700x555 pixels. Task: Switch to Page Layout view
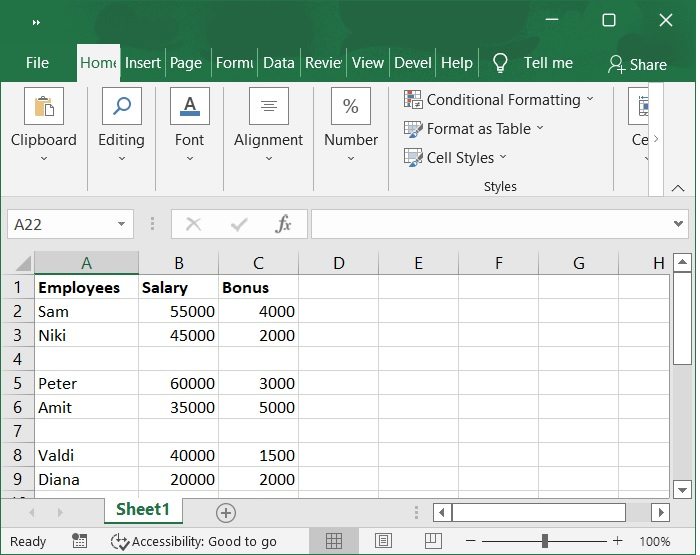[383, 541]
